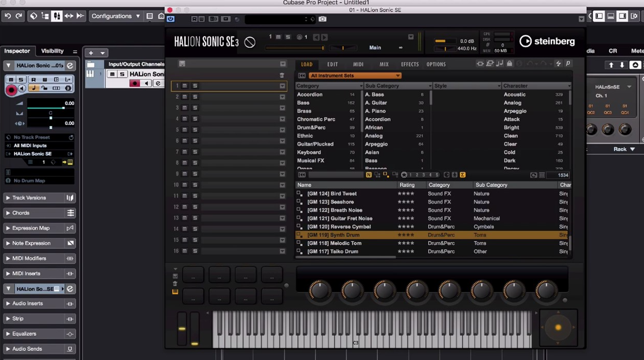Toggle Monitor speaker button in Inspector
Screen dimensions: 644x360
coord(22,88)
